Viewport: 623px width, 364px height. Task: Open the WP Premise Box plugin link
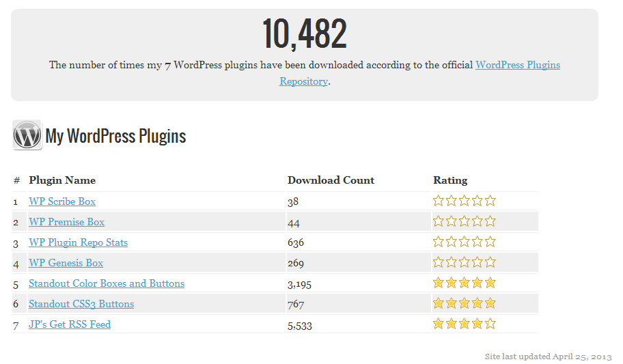[66, 222]
